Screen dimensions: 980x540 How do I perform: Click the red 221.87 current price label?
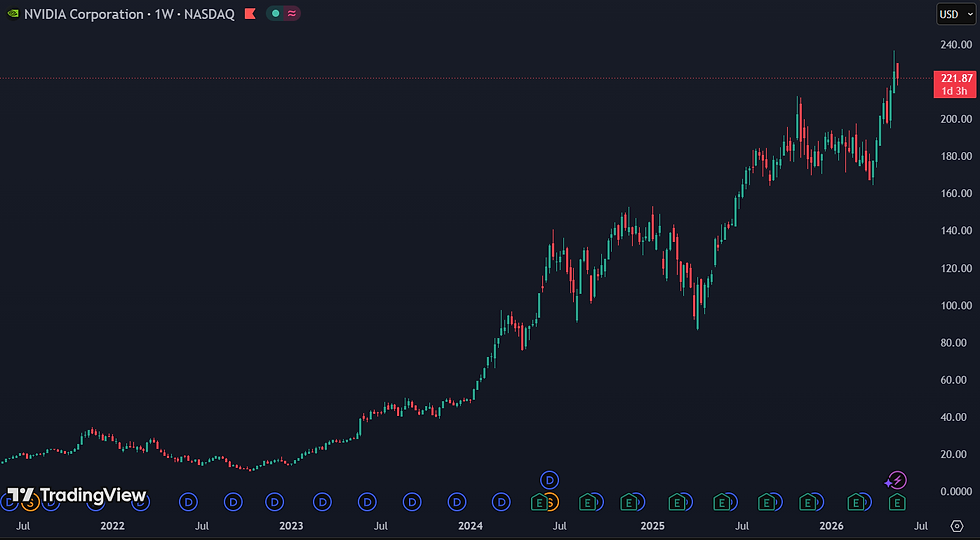click(x=954, y=84)
